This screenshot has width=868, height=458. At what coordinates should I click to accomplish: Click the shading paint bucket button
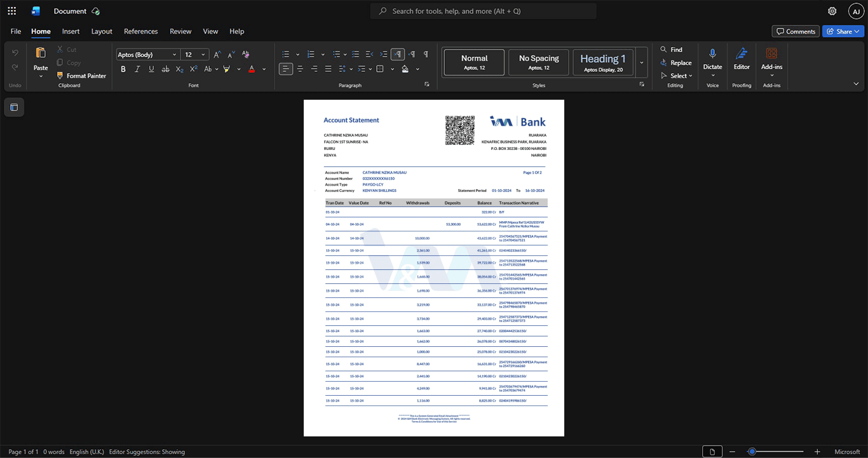pyautogui.click(x=405, y=69)
